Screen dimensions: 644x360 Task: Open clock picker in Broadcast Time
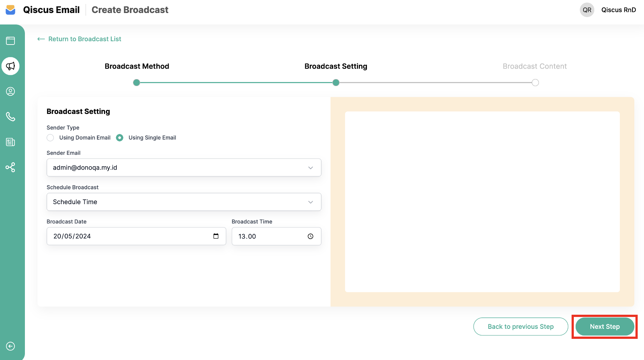pos(310,236)
